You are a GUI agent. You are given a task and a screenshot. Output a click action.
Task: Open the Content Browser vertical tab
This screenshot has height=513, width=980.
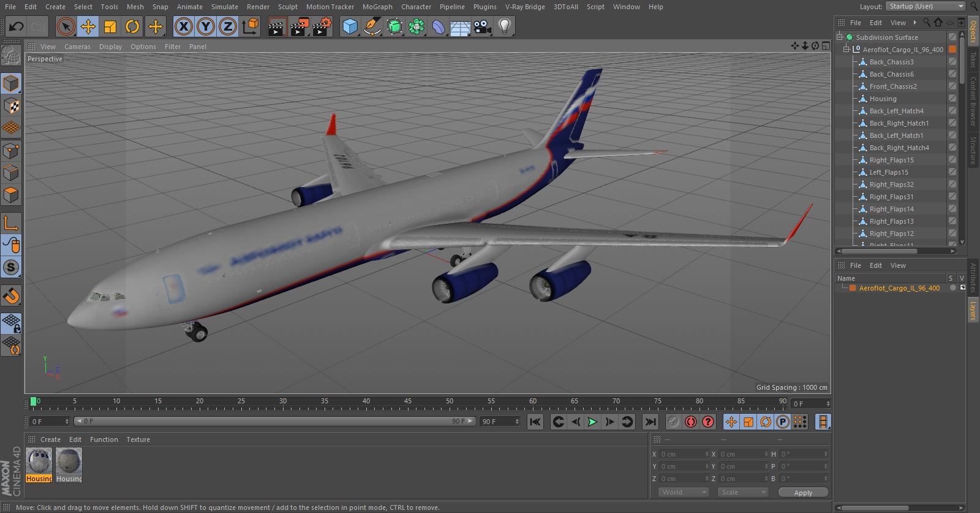click(x=973, y=101)
